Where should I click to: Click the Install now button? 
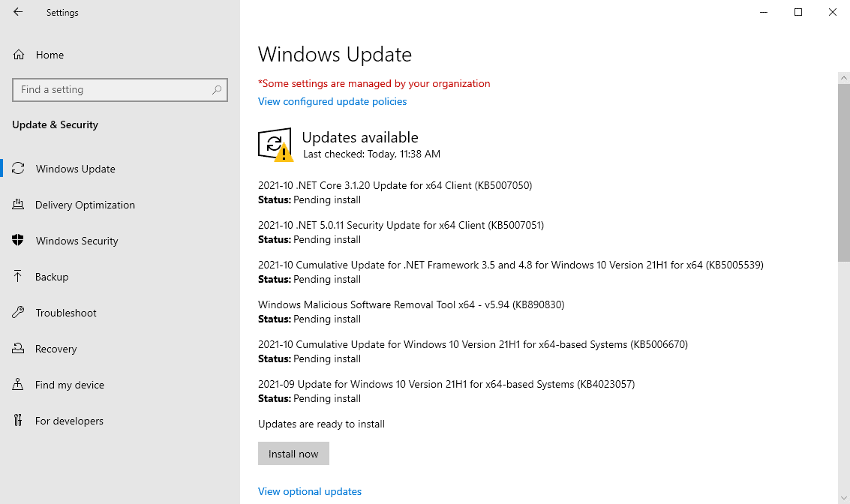tap(293, 453)
